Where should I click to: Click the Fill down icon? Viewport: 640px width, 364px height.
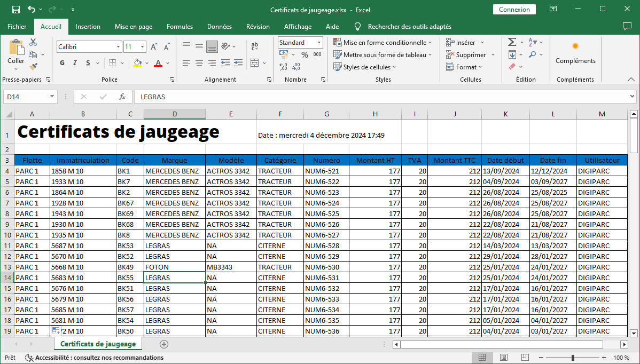click(512, 54)
